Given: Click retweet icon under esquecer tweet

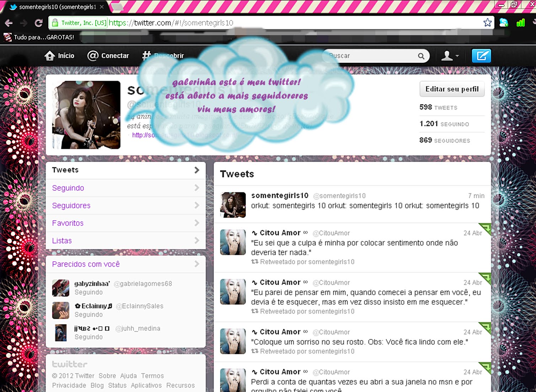Looking at the screenshot, I should 254,311.
